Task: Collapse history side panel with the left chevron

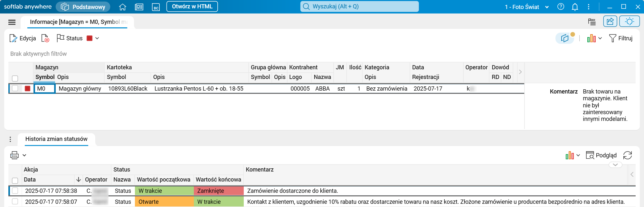Action: click(x=632, y=174)
